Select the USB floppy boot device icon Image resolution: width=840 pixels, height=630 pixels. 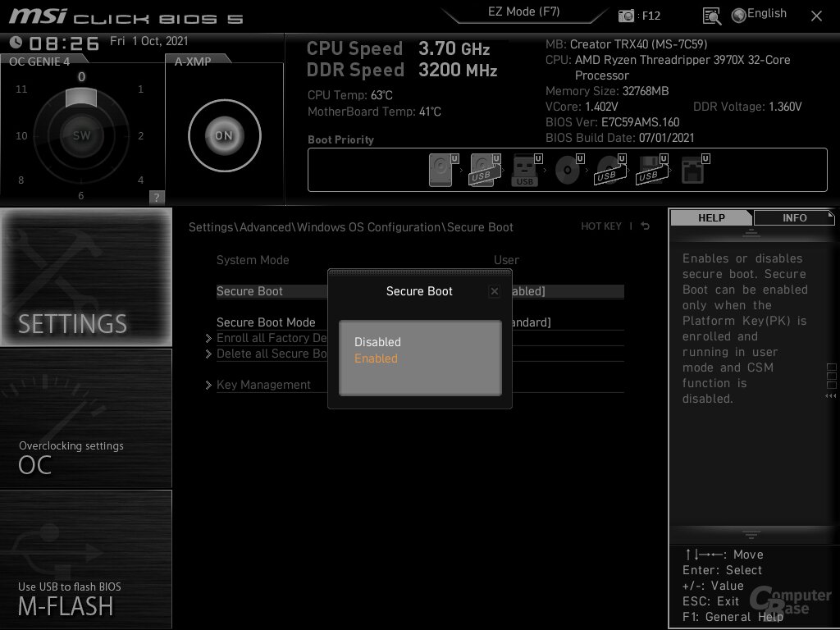click(652, 170)
